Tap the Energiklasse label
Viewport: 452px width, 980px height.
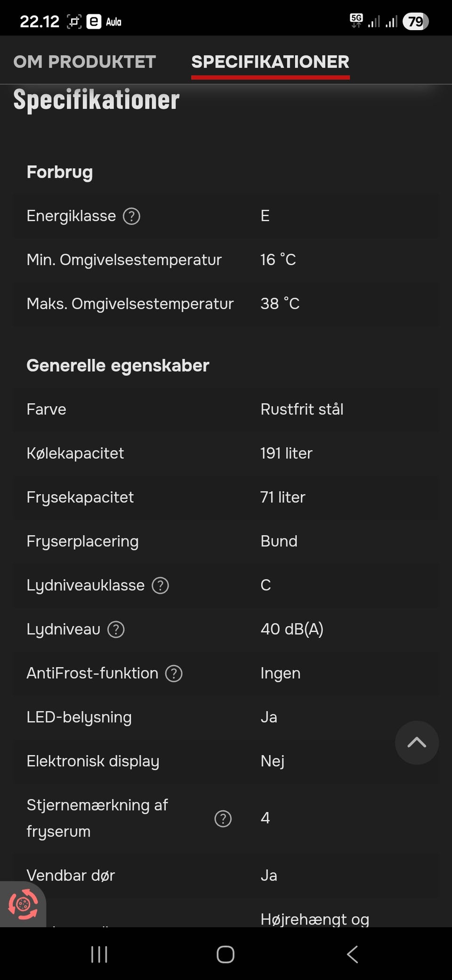click(71, 216)
